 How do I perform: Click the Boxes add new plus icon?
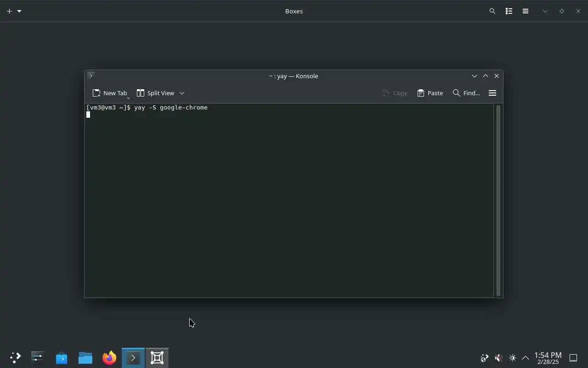coord(9,11)
